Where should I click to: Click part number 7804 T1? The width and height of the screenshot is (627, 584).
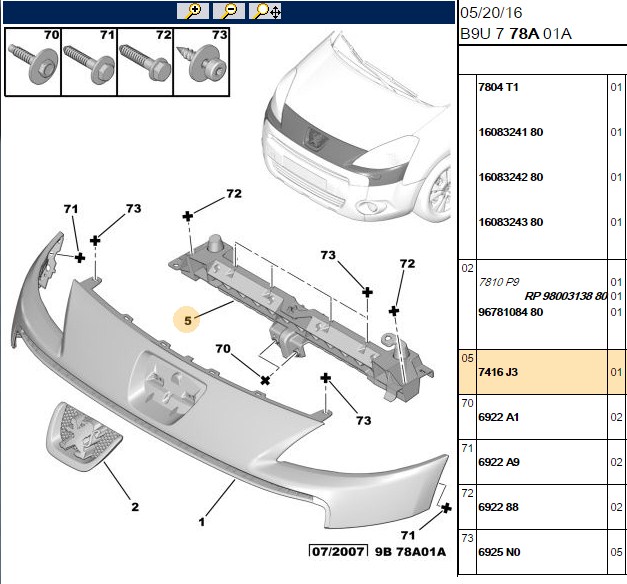pos(498,87)
